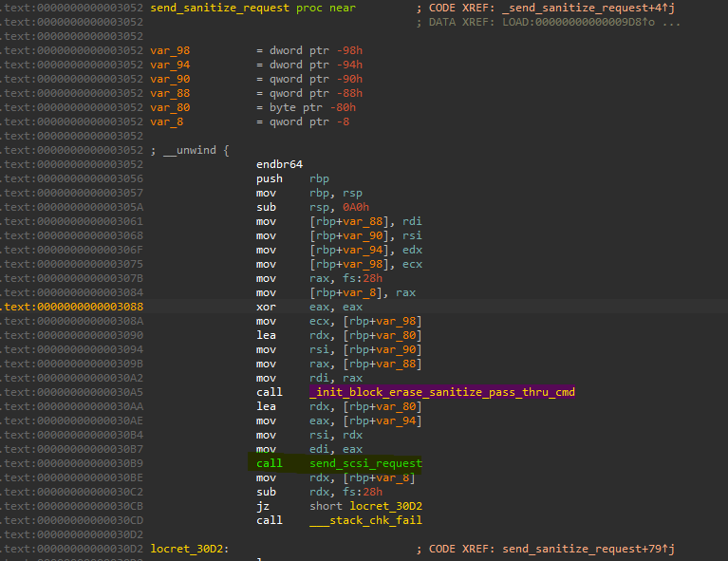The image size is (728, 561).
Task: Select the var_90 variable definition
Action: pos(170,79)
